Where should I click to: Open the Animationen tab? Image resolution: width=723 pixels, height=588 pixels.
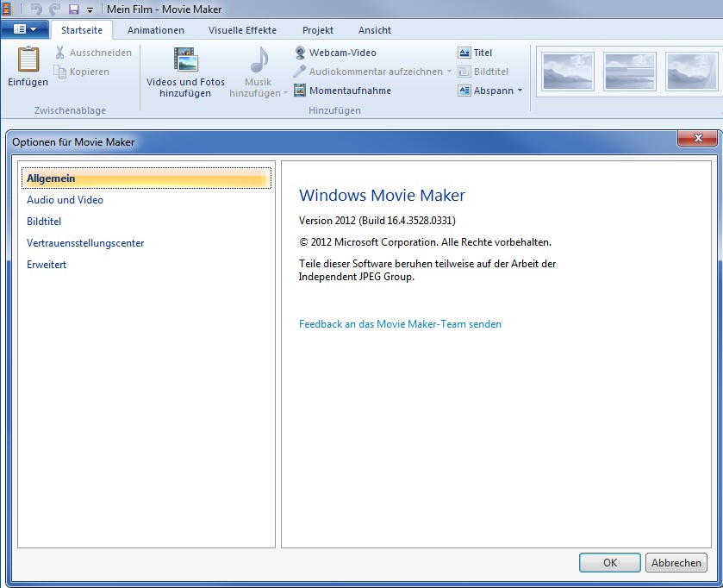pos(156,30)
